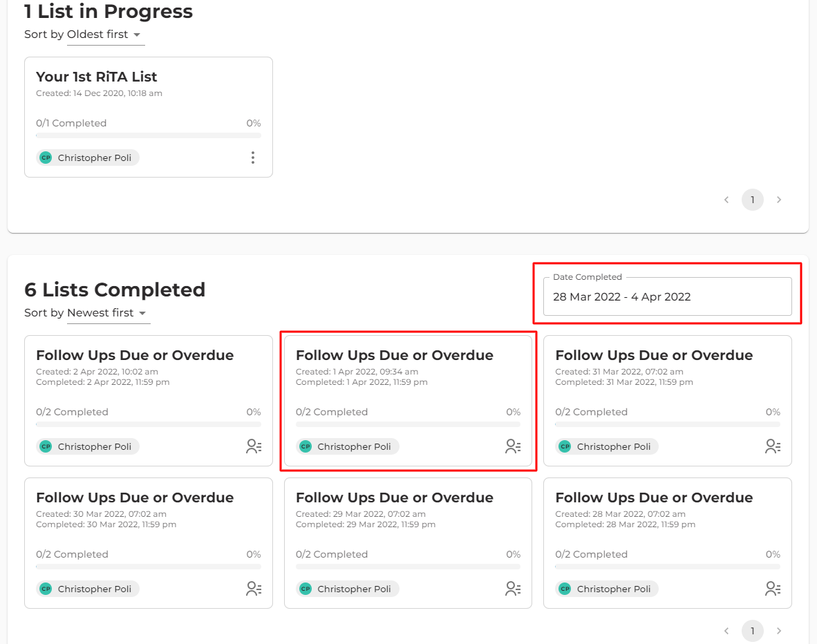Click assignee icon on the 30 Mar 2022 list
Image resolution: width=817 pixels, height=644 pixels.
click(x=254, y=589)
